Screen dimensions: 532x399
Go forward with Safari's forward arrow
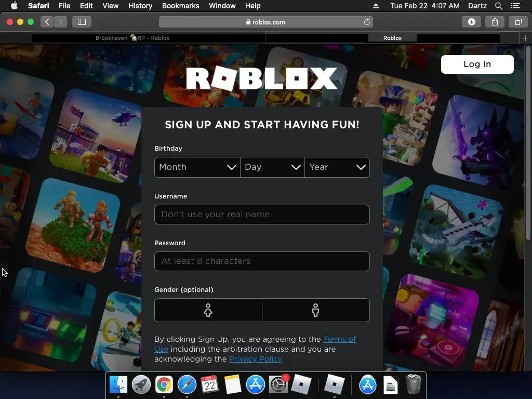point(60,22)
